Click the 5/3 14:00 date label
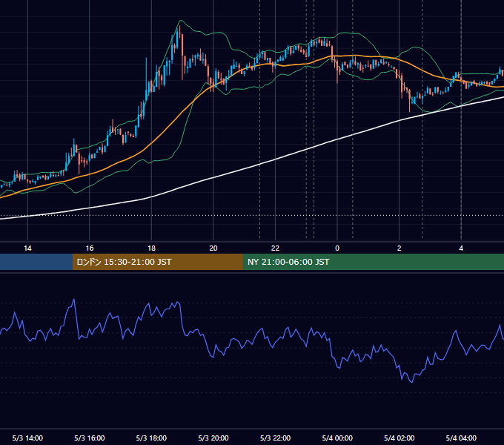504x445 pixels. [27, 438]
